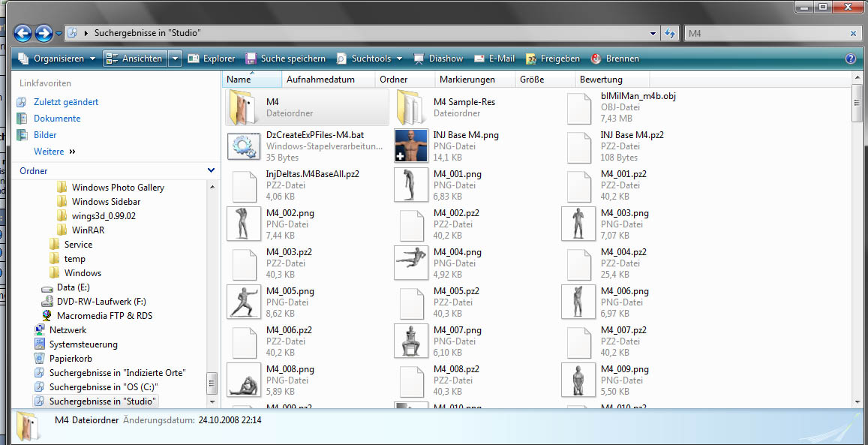Select M4_003.pz2 file icon
Image resolution: width=868 pixels, height=445 pixels.
coord(244,264)
